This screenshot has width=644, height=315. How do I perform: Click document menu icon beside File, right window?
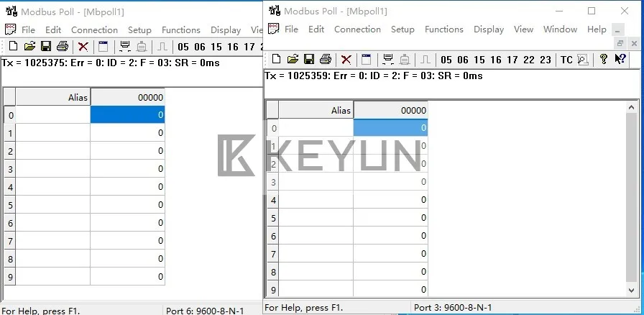274,29
